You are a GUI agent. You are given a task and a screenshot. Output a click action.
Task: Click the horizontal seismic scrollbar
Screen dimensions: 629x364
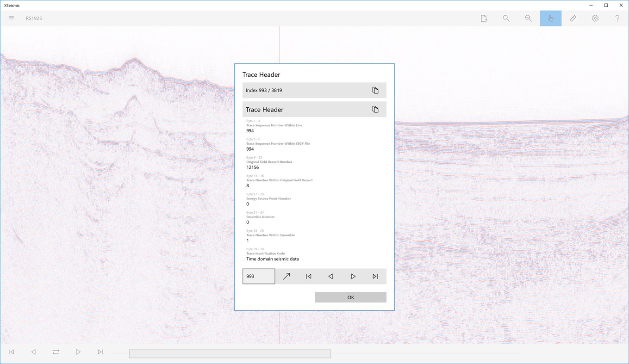click(x=230, y=353)
